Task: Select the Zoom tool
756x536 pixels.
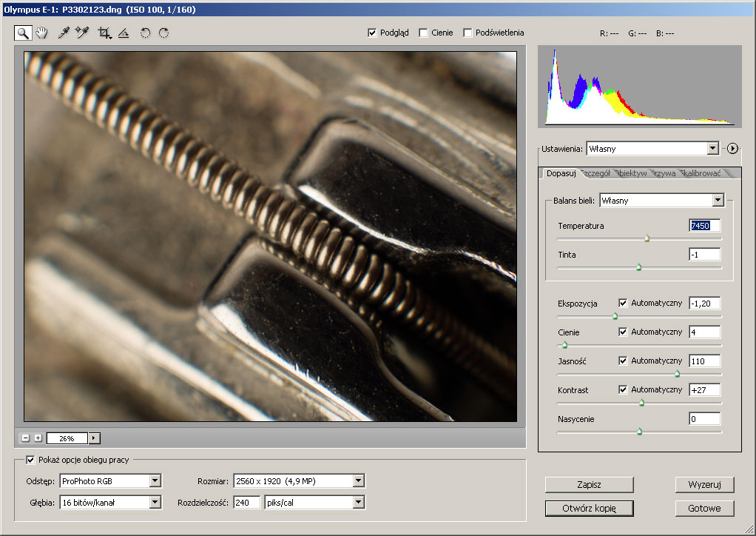Action: (x=23, y=33)
